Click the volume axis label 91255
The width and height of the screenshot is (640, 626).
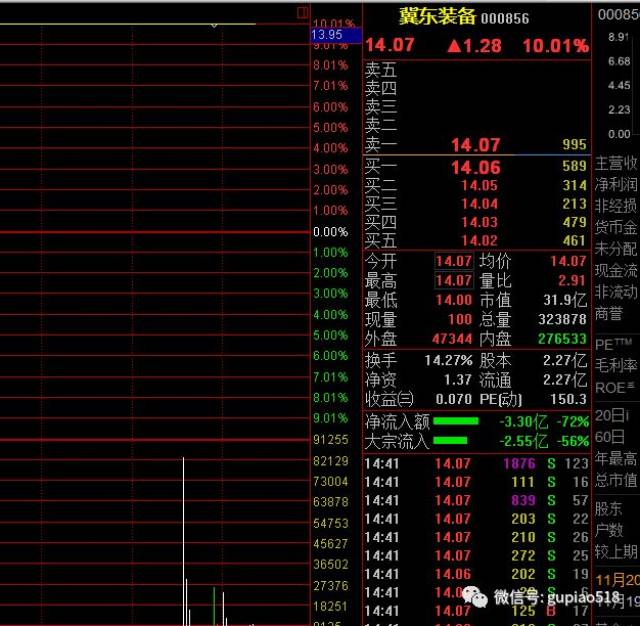click(331, 440)
